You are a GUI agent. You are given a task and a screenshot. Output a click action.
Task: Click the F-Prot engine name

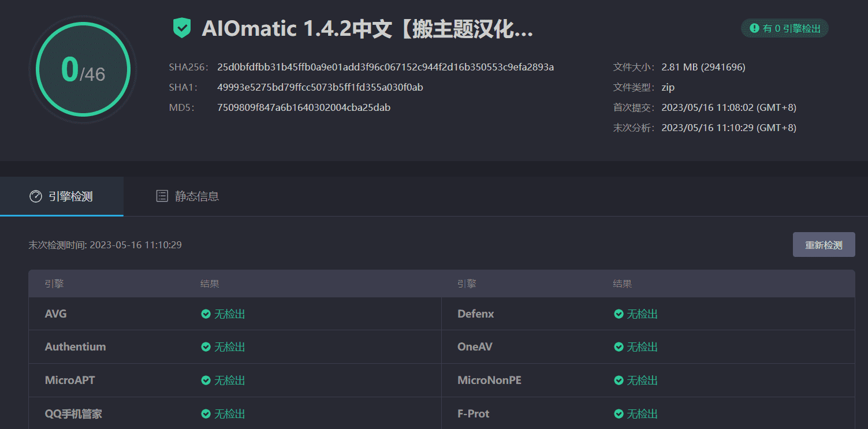[x=474, y=414]
